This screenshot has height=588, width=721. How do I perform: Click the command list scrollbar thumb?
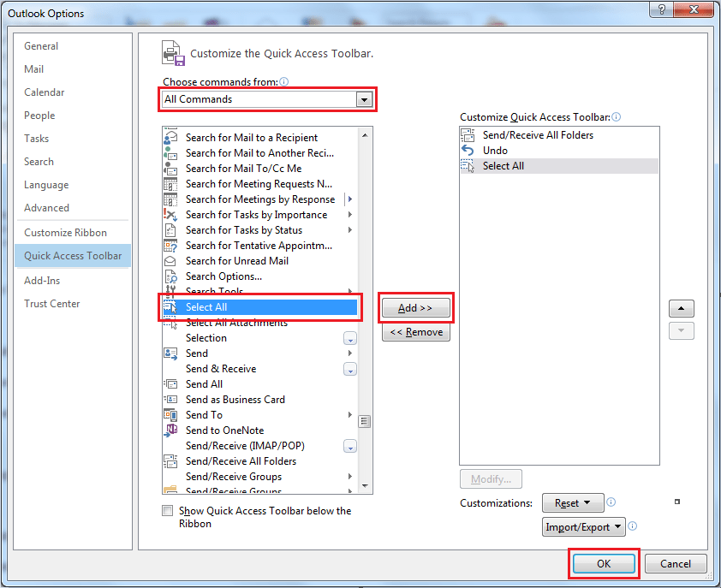(364, 421)
